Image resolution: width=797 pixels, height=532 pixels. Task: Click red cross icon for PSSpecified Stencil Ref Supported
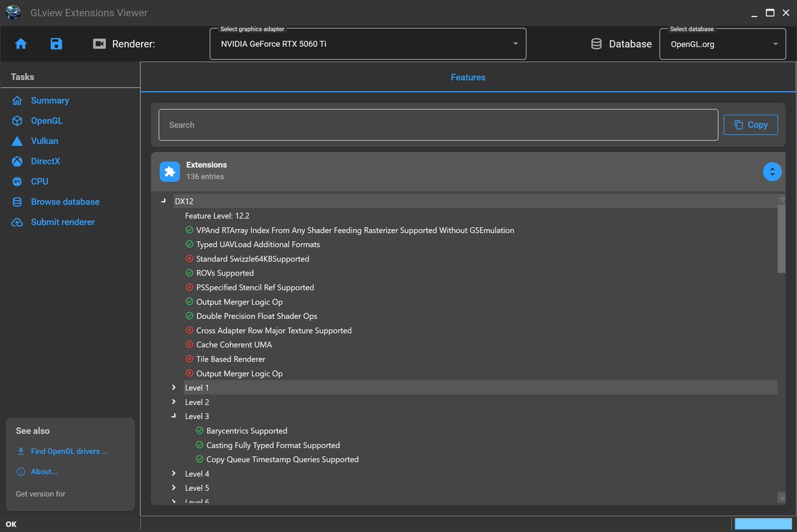coord(189,288)
